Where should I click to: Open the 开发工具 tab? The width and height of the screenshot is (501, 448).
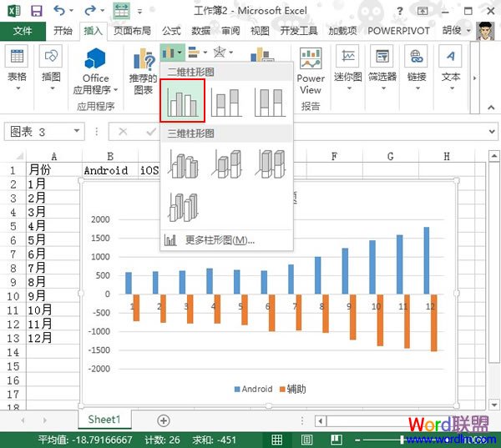click(x=299, y=31)
